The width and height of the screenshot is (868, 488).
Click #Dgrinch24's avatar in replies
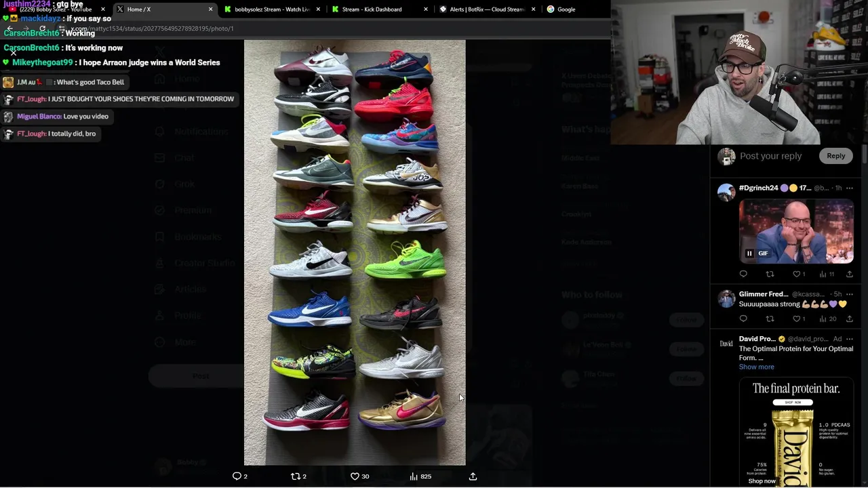(x=726, y=192)
